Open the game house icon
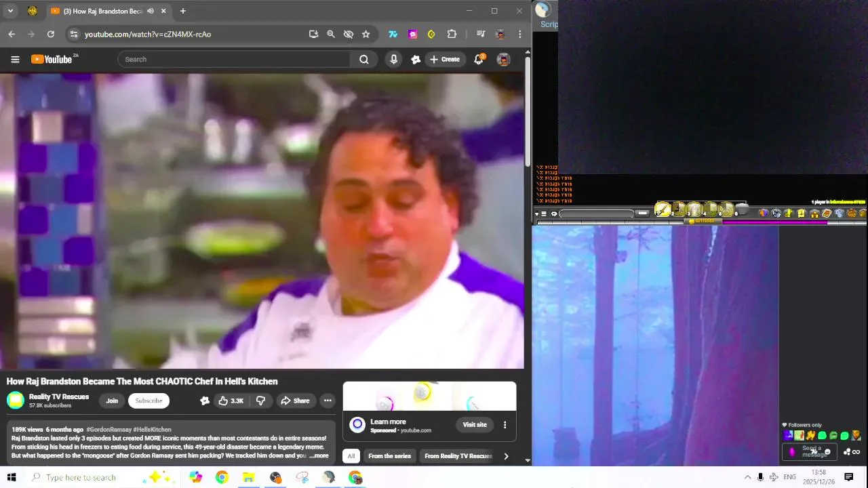868x488 pixels. (x=814, y=213)
